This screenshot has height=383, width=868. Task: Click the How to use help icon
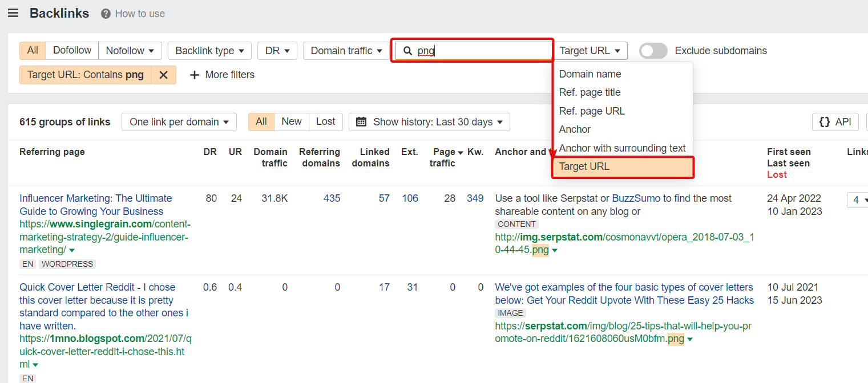[106, 14]
